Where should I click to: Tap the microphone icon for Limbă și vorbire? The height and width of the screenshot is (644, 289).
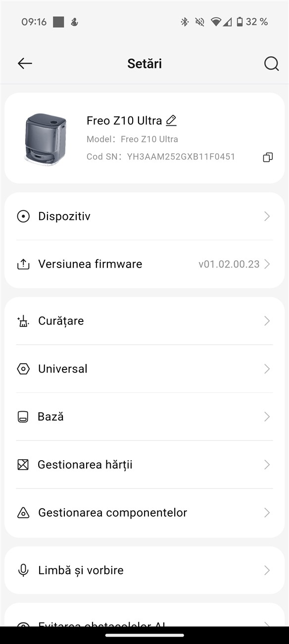coord(23,570)
